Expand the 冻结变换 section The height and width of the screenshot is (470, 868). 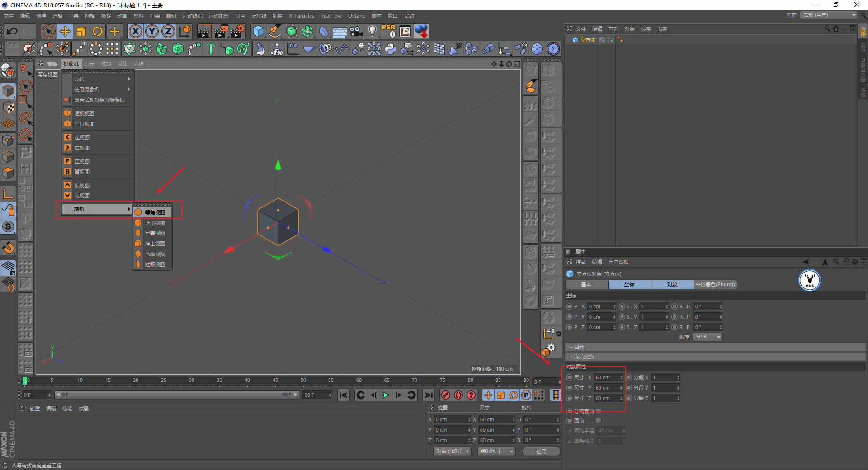tap(715, 357)
